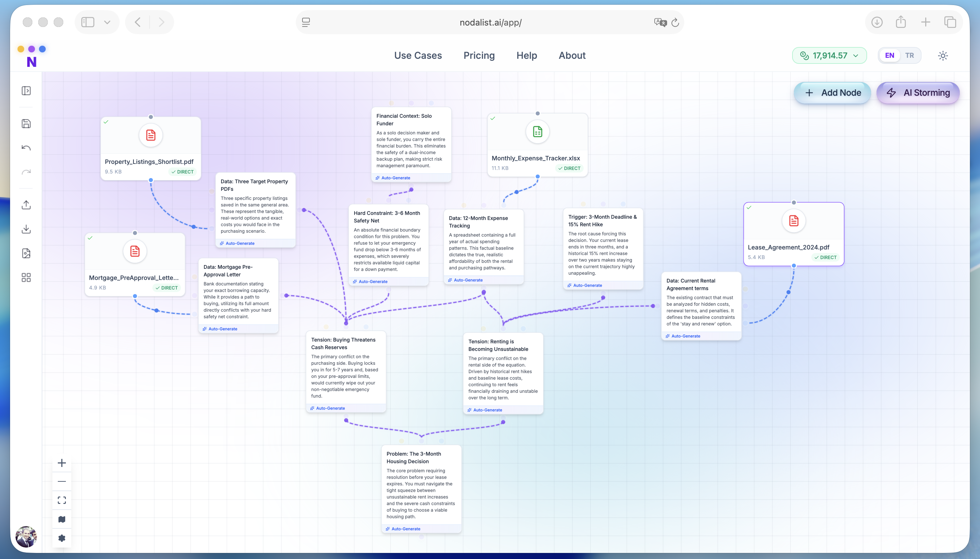This screenshot has width=980, height=559.
Task: Click the undo arrow icon
Action: coord(26,148)
